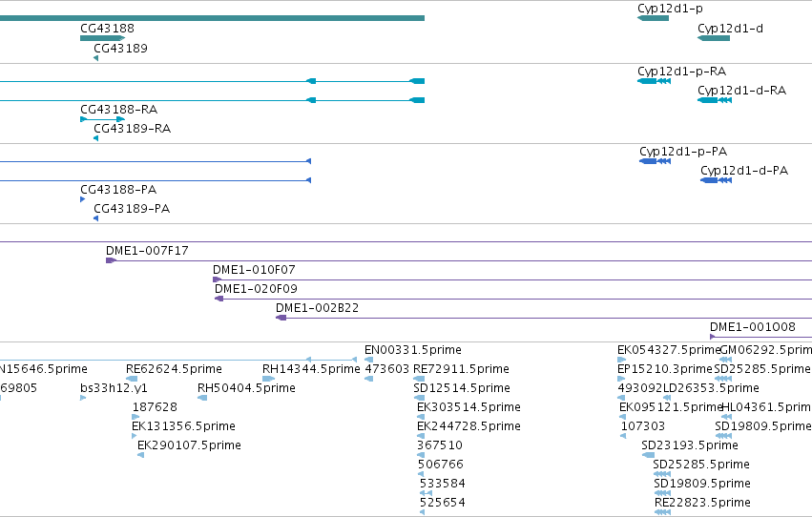Open the CG43188-RA transcript label
Image resolution: width=812 pixels, height=517 pixels.
coord(118,109)
